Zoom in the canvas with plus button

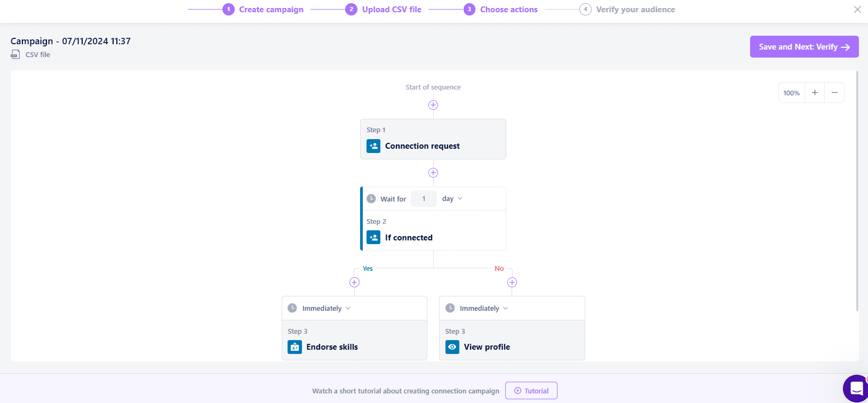tap(815, 93)
